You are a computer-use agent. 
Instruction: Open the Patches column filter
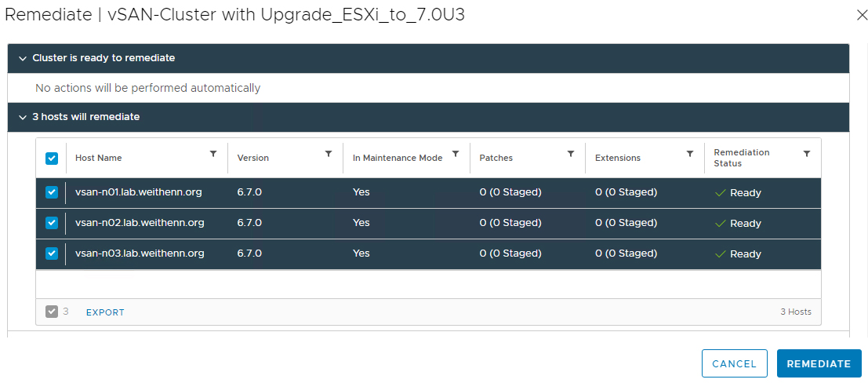(571, 154)
